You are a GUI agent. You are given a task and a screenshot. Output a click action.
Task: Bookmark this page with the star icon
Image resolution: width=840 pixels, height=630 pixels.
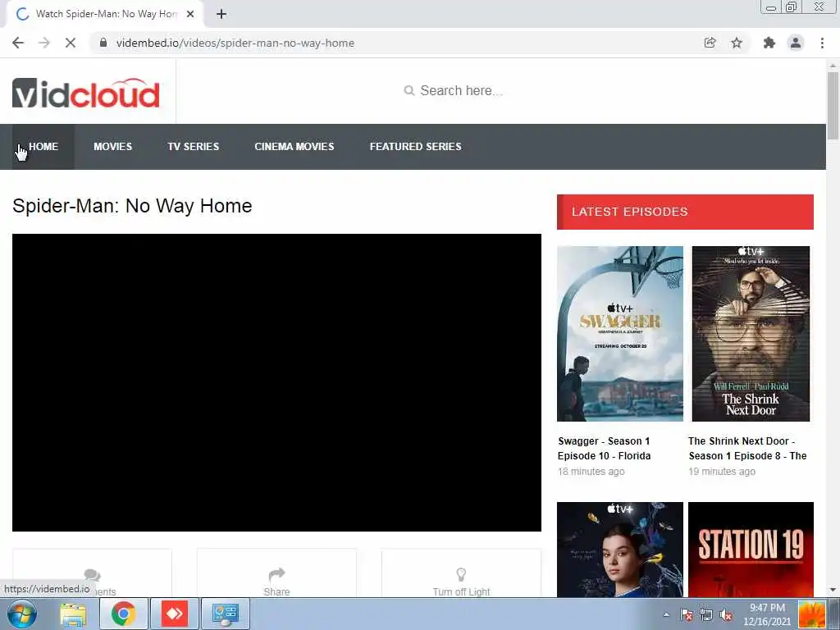click(737, 43)
